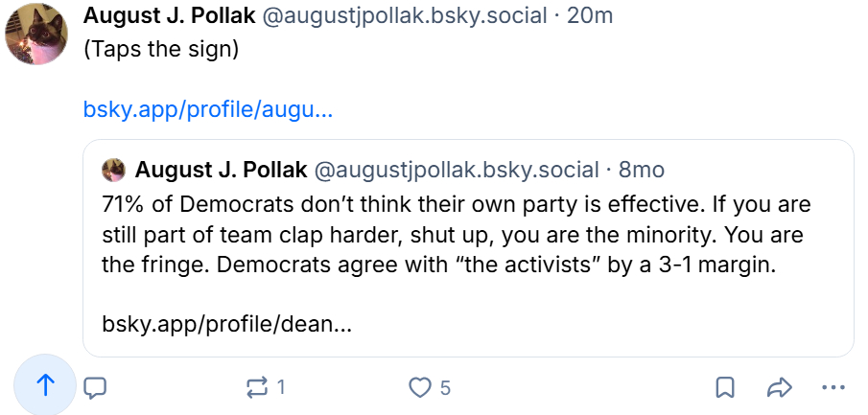Click the repost count showing 1

(x=281, y=387)
